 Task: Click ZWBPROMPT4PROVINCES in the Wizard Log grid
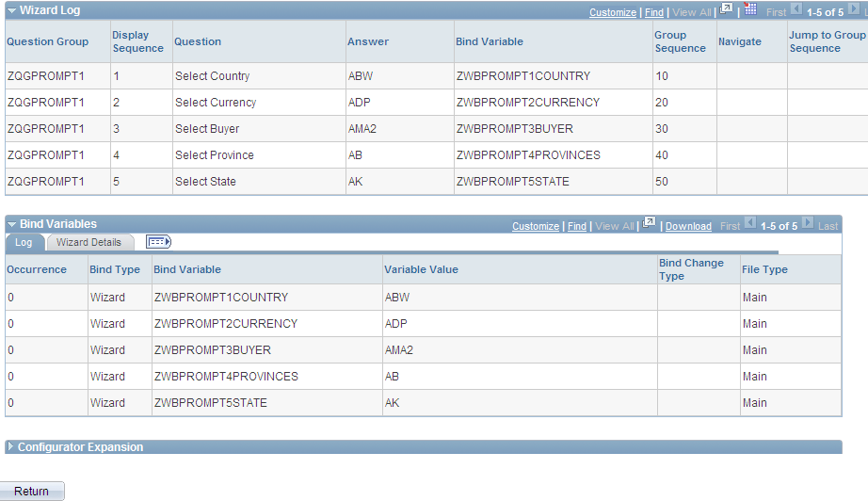tap(528, 155)
